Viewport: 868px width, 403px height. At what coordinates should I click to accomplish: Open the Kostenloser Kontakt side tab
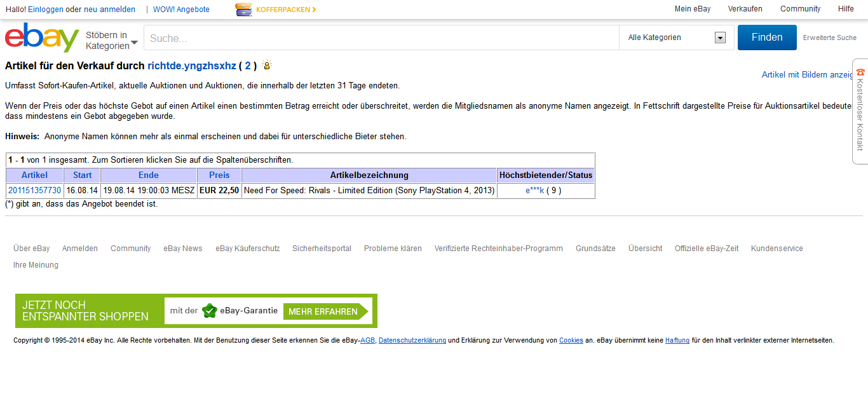(x=860, y=111)
